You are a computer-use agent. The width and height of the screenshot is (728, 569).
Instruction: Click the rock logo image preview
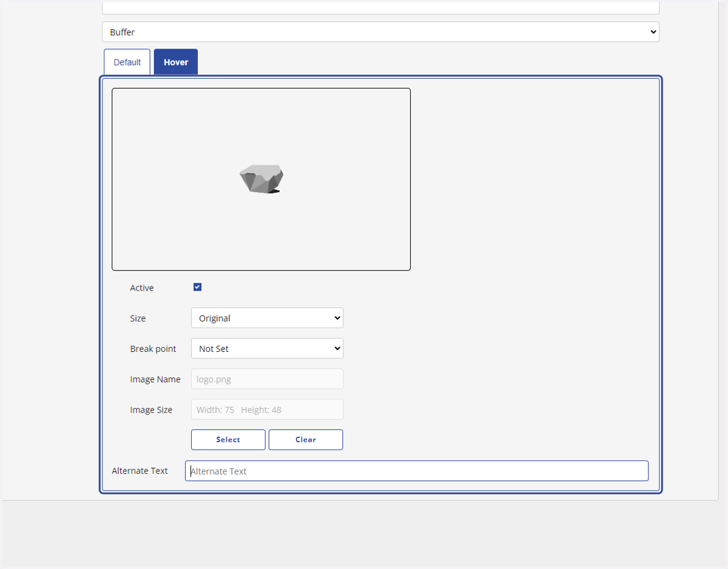pos(261,179)
